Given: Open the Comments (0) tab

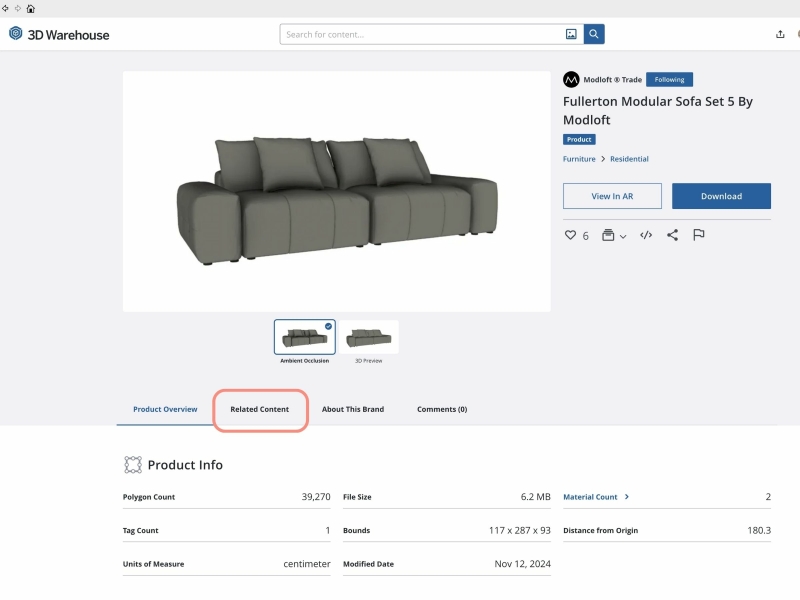Looking at the screenshot, I should [442, 409].
